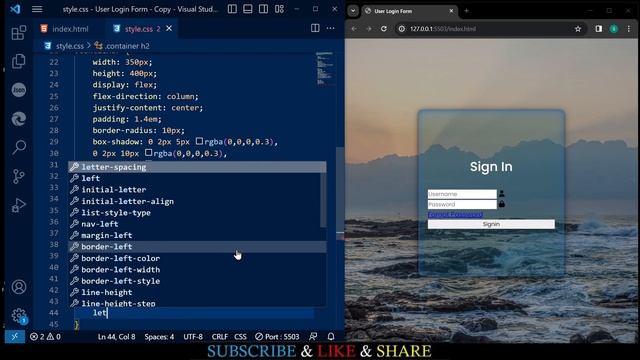Open the VS Code hamburger menu

(37, 9)
